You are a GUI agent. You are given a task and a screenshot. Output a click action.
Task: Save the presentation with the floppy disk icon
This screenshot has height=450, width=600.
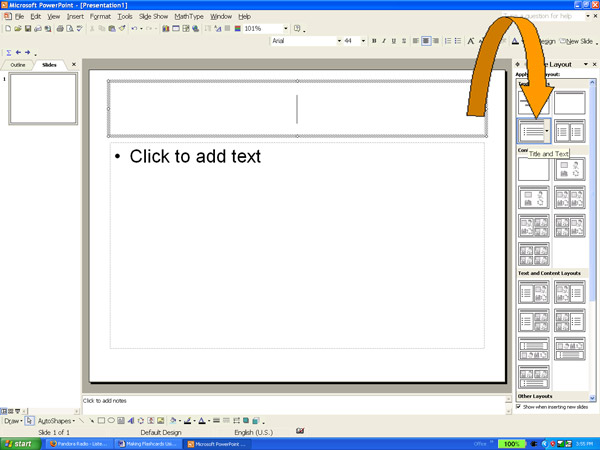[28, 28]
